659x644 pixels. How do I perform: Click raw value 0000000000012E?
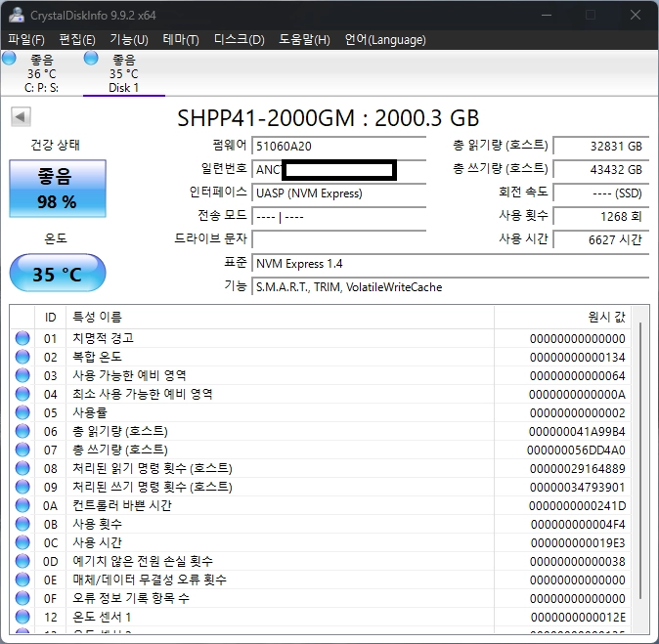(x=578, y=617)
